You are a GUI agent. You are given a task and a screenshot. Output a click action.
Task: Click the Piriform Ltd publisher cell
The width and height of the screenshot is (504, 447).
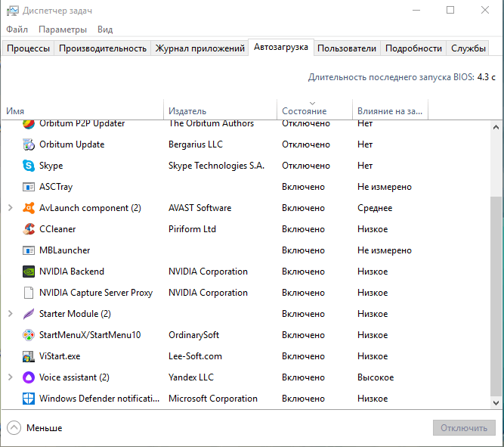(192, 229)
